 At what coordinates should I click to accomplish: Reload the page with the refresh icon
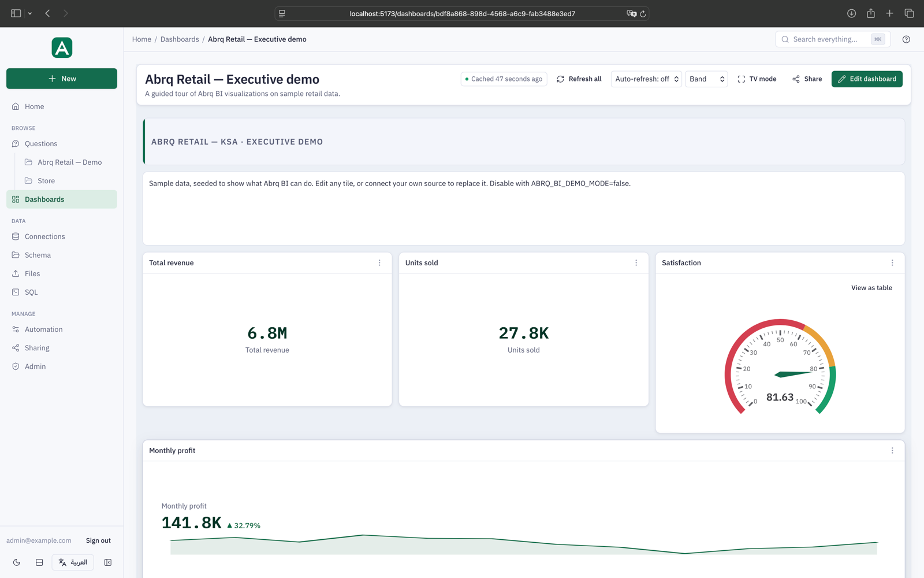pos(643,13)
